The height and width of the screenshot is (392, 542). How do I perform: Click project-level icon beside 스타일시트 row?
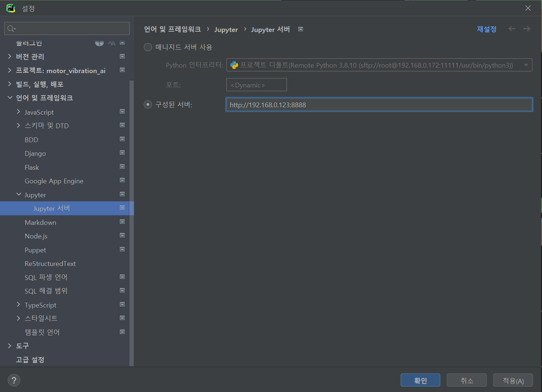[x=122, y=318]
